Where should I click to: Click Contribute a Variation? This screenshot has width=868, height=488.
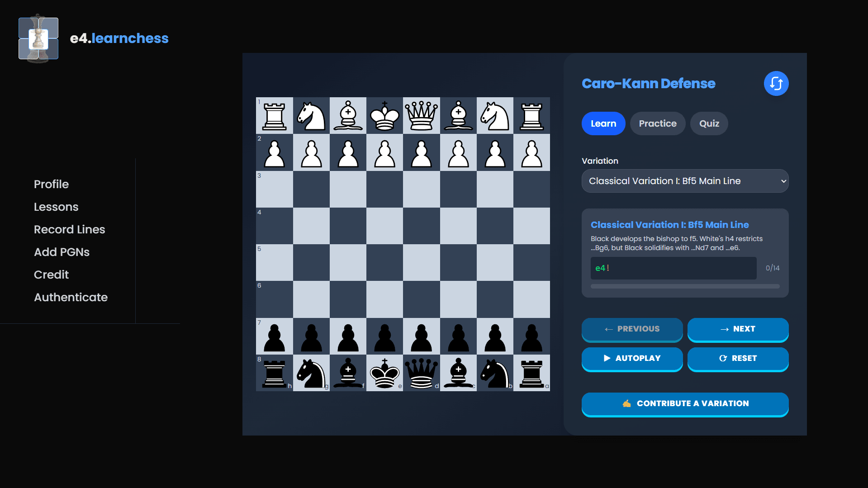[x=684, y=403]
